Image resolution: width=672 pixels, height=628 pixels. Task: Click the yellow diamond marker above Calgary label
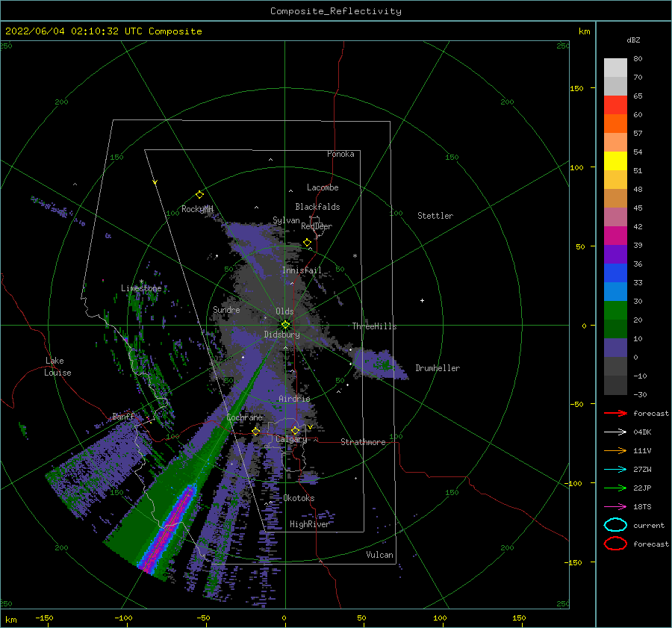point(295,430)
